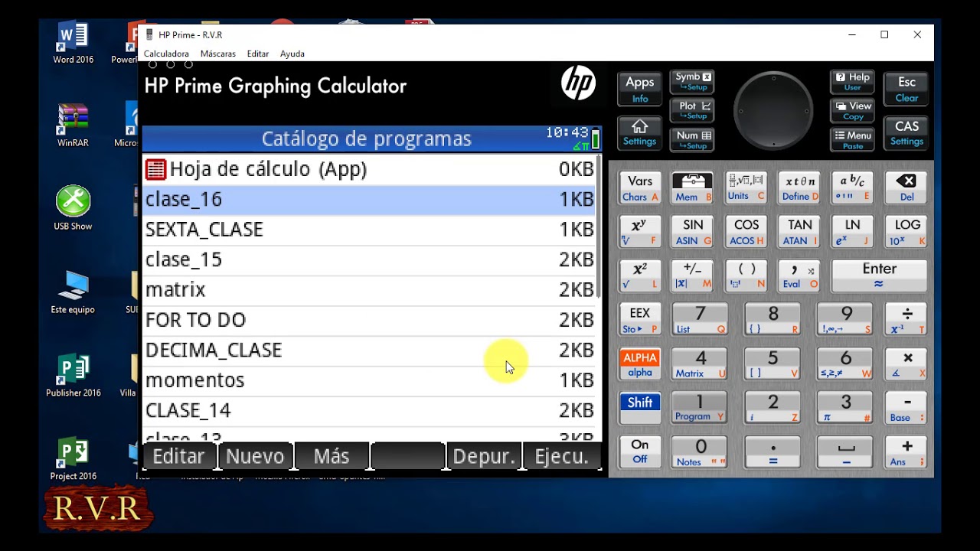Click the 3 pi key
980x551 pixels.
(845, 409)
